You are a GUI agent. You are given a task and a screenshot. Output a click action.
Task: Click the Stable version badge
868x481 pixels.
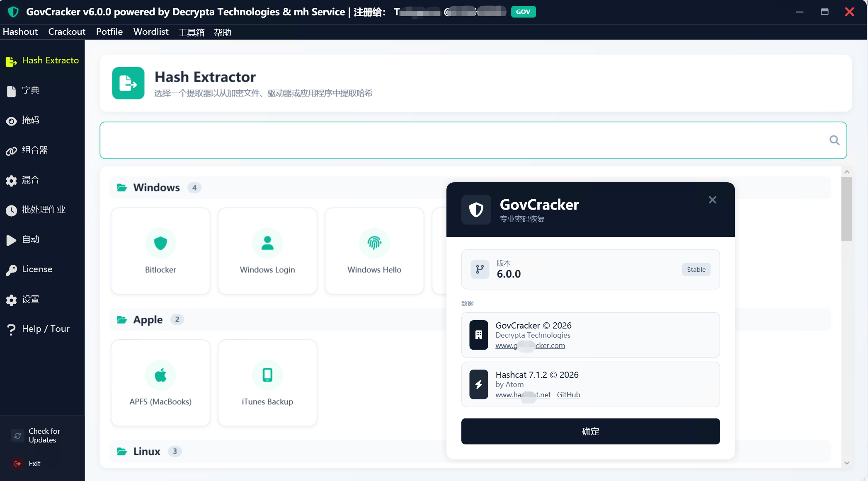click(x=696, y=269)
